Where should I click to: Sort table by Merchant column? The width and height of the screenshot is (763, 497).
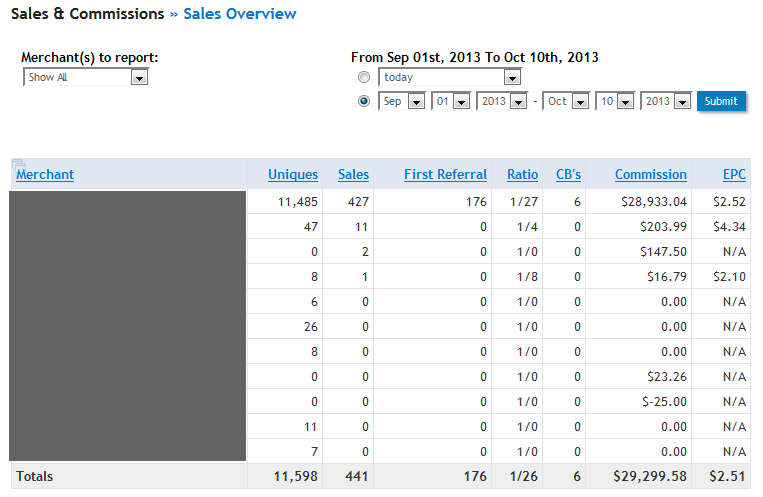[45, 174]
